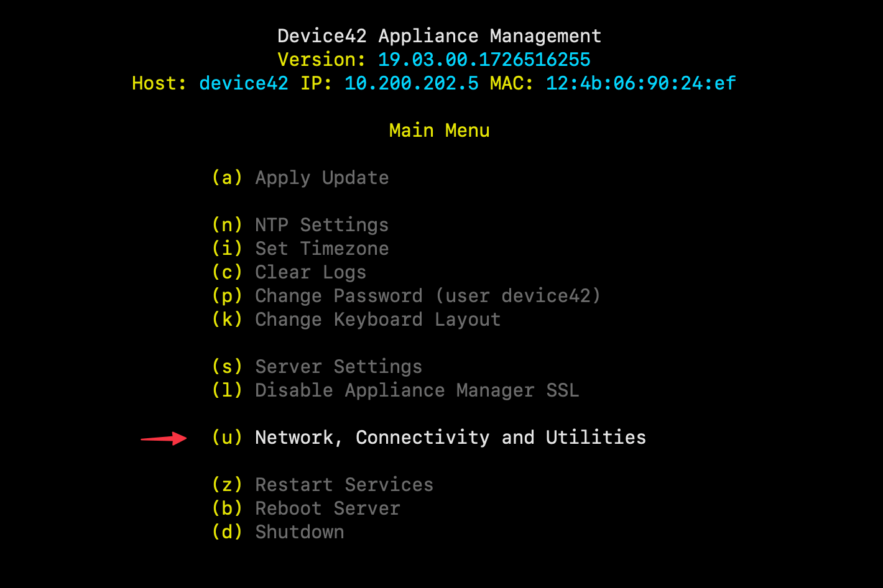The image size is (883, 588).
Task: Select Restart Services
Action: [344, 484]
